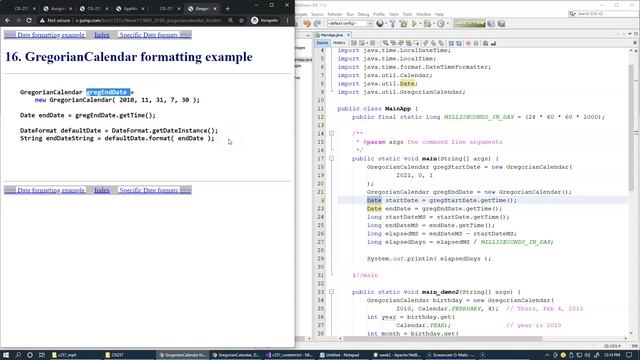Image resolution: width=640 pixels, height=360 pixels.
Task: Reload the page in Chrome
Action: [29, 20]
